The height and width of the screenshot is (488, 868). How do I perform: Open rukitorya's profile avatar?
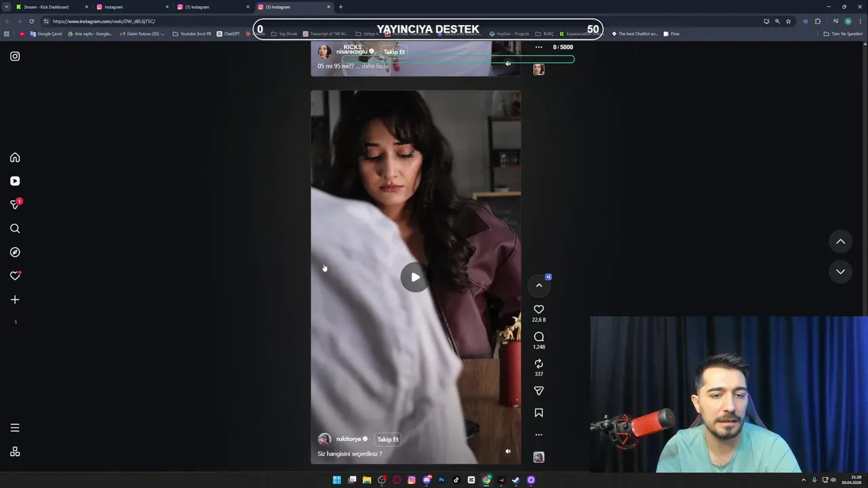(325, 439)
